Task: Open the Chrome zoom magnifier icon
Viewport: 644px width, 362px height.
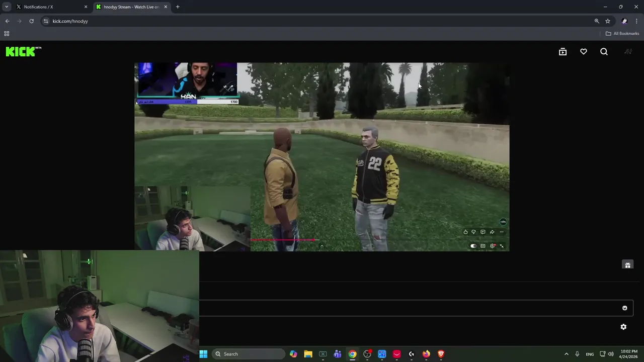Action: (x=597, y=21)
